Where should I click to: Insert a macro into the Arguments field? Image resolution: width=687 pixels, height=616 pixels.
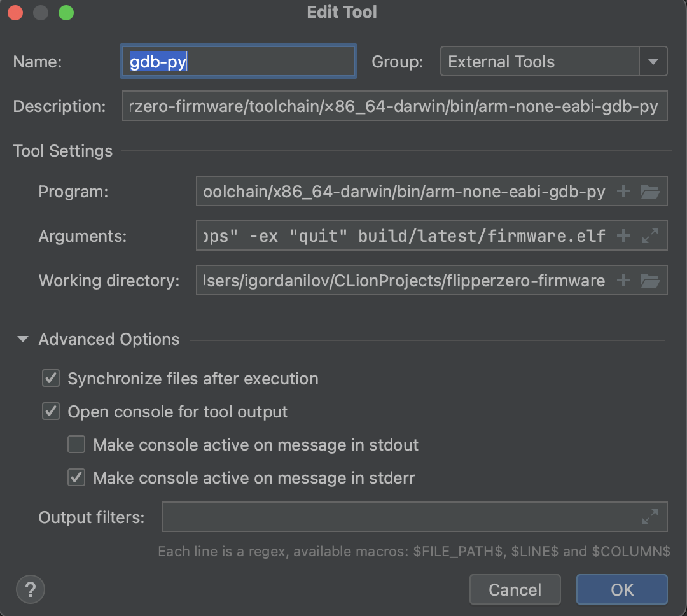(623, 235)
